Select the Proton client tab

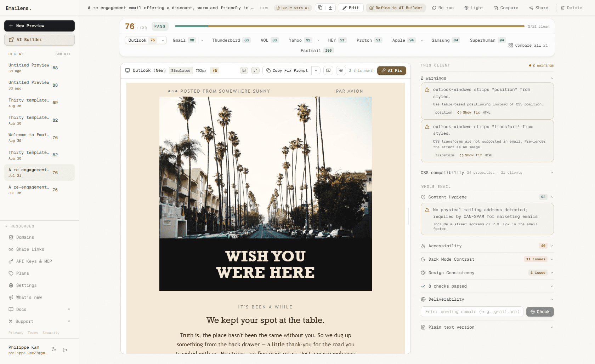(x=369, y=40)
